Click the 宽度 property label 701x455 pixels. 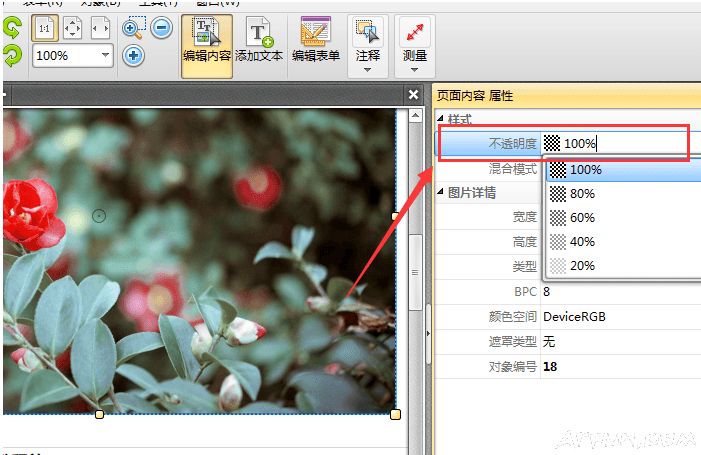click(x=525, y=217)
